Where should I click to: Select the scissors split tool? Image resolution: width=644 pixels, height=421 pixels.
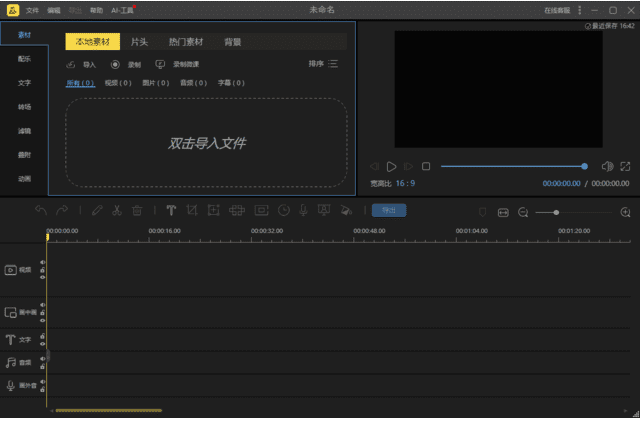tap(117, 211)
